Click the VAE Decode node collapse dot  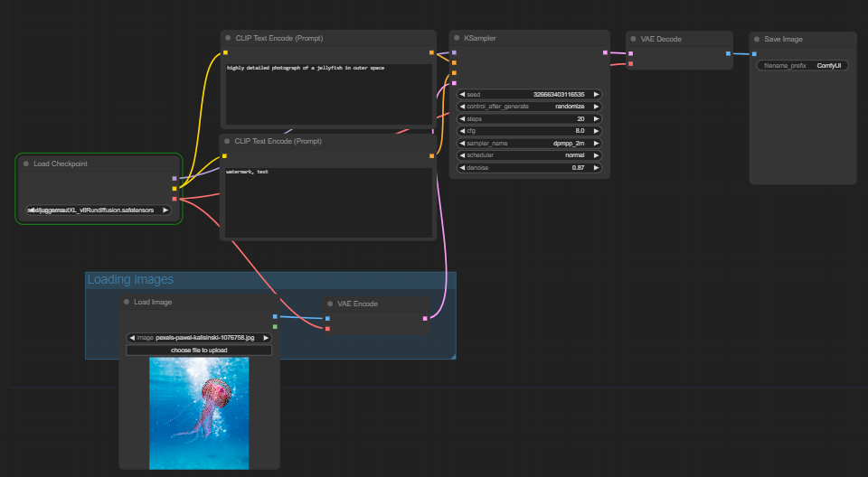[x=633, y=39]
